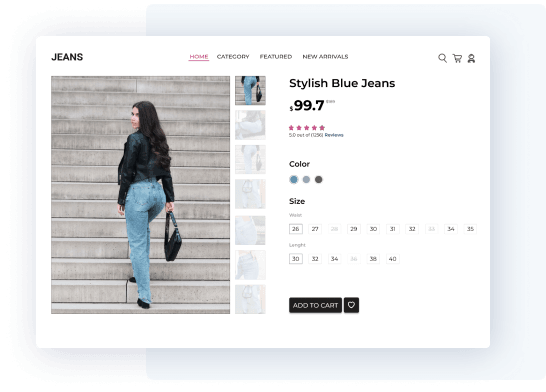
Task: Click the price 99.7
Action: click(x=309, y=105)
